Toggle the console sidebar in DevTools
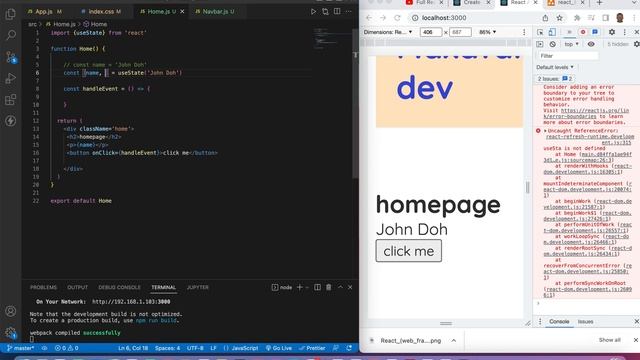Image resolution: width=640 pixels, height=360 pixels. pos(540,44)
